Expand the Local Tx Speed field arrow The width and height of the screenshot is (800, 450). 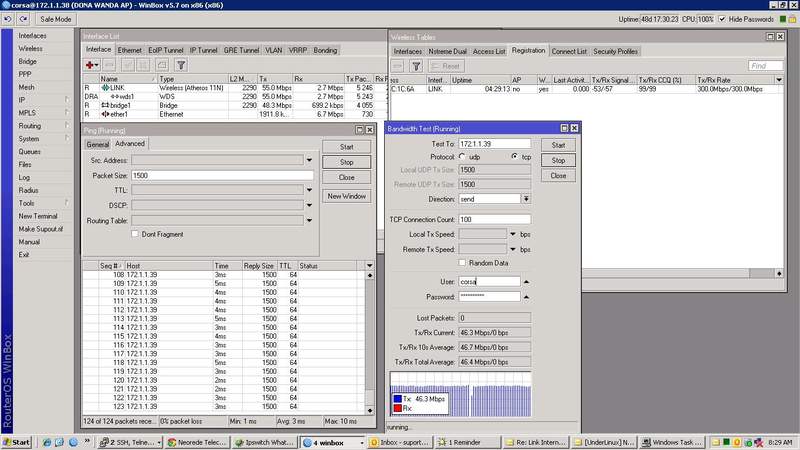point(513,233)
